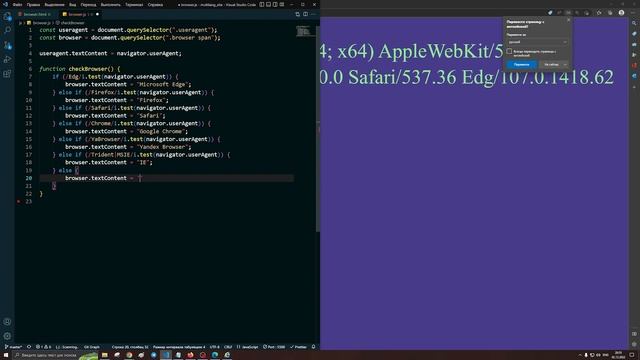Screen dimensions: 640x360
Task: Toggle the Port: 5500 Live Server status
Action: tap(274, 347)
